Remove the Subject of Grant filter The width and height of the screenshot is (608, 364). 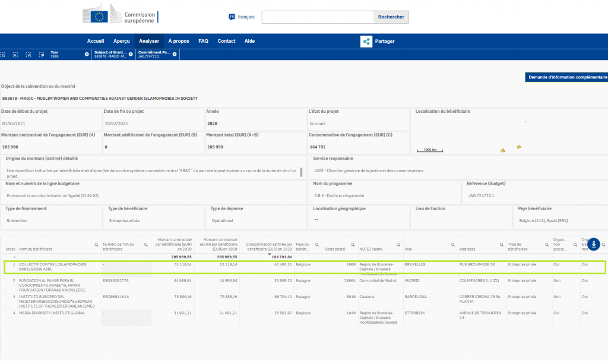pyautogui.click(x=131, y=54)
